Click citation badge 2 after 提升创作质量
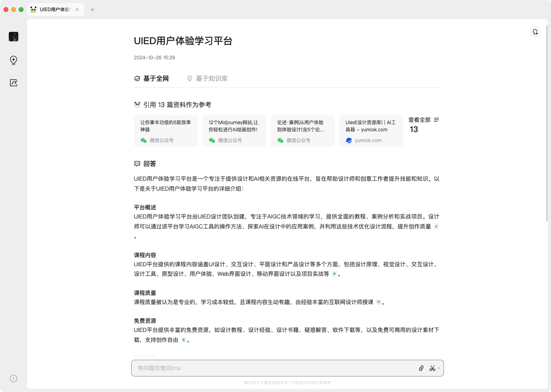 pyautogui.click(x=436, y=226)
